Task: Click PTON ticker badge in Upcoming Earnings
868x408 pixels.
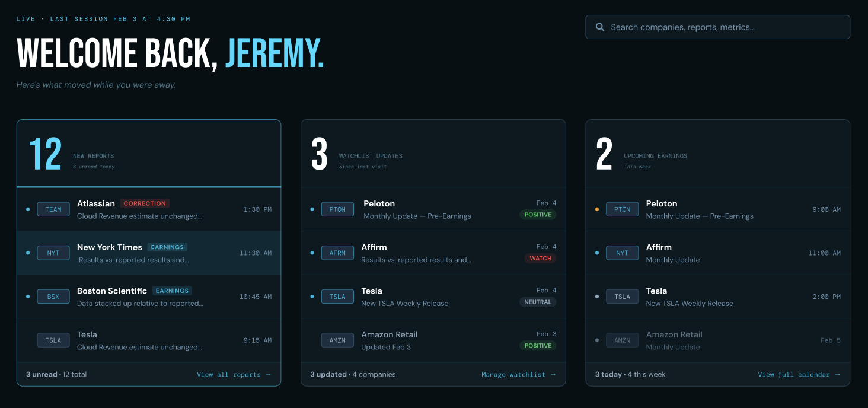Action: 623,209
